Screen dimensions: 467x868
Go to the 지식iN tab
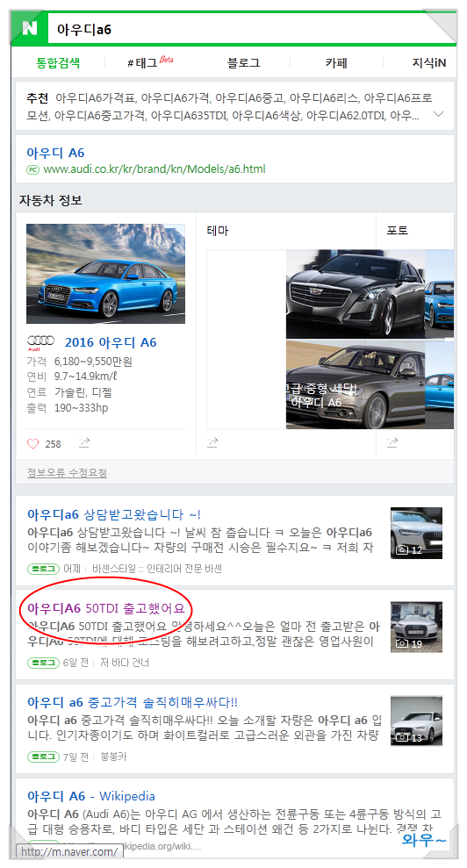[x=428, y=63]
